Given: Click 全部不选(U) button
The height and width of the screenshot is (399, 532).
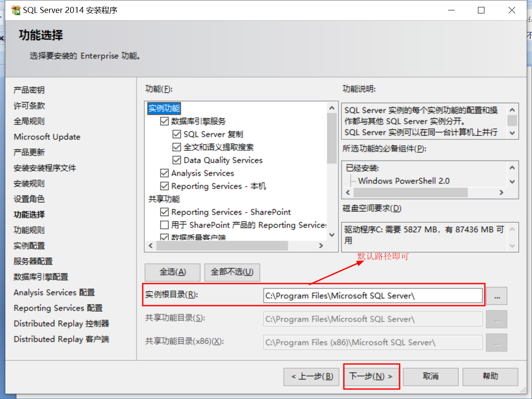Looking at the screenshot, I should click(232, 272).
